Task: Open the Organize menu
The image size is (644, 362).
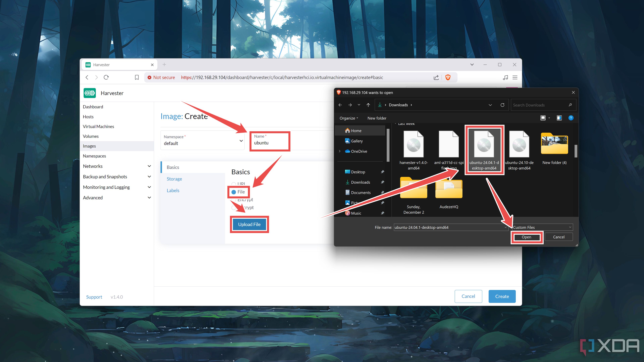Action: [349, 118]
